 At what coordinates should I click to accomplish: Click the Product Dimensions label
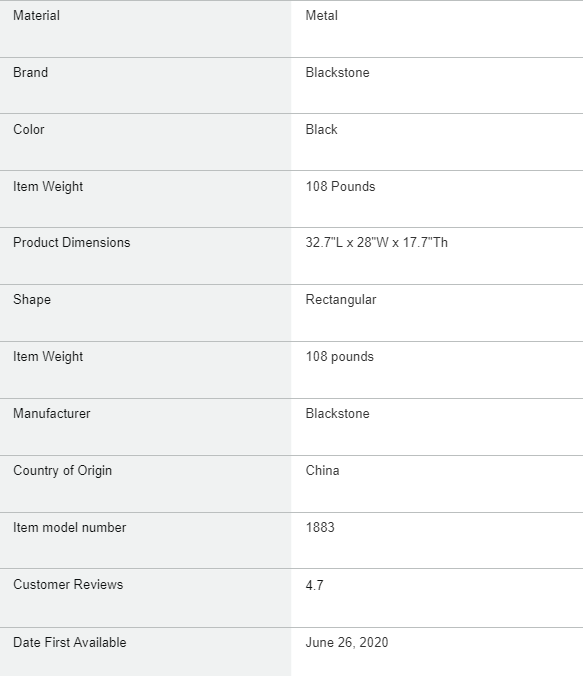coord(72,242)
